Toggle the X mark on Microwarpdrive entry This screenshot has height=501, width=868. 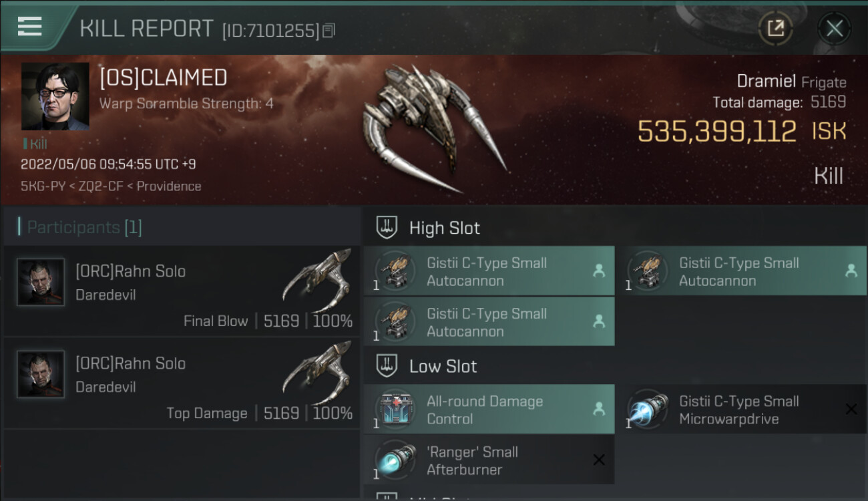tap(851, 409)
